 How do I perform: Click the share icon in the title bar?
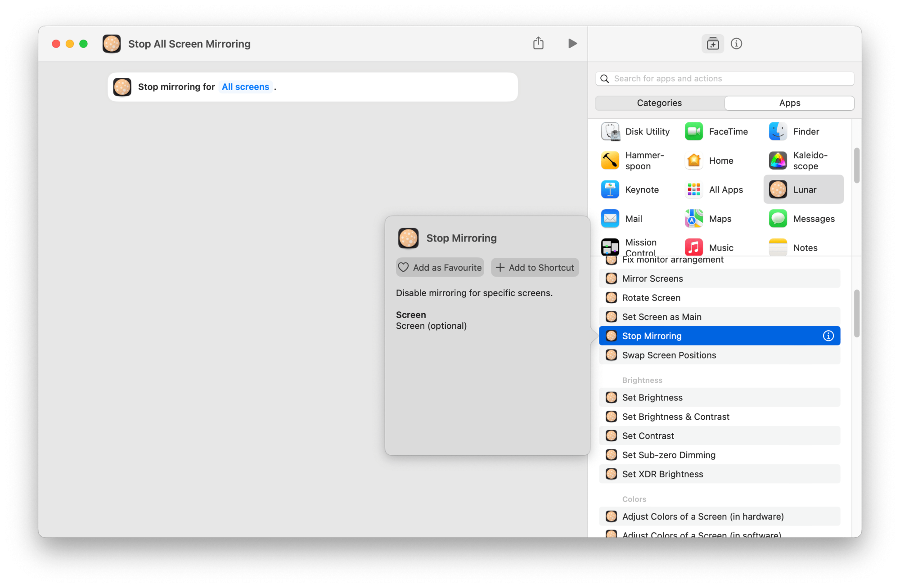(x=538, y=44)
